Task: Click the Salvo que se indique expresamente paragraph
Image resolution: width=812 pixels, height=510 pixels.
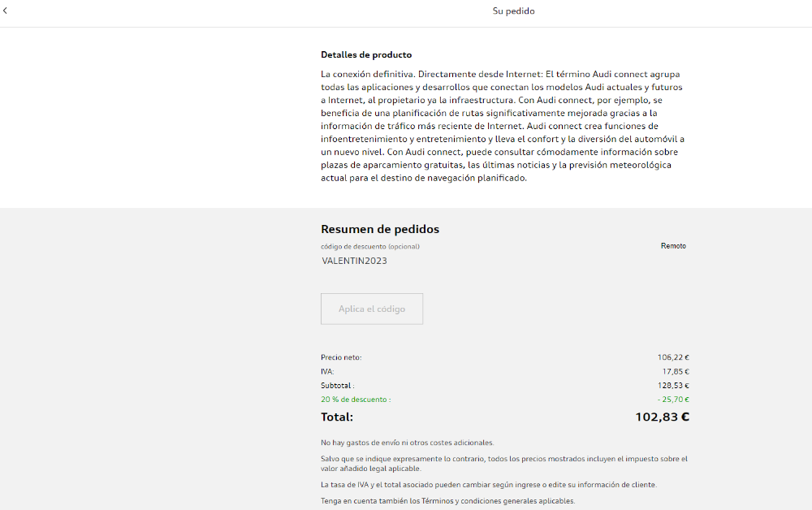Action: tap(504, 464)
